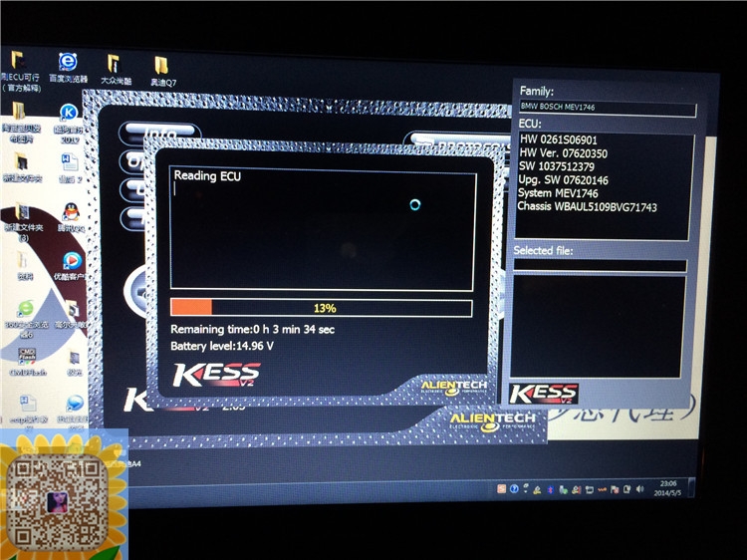The image size is (747, 560).
Task: Open the 新建文件夹 (3) desktop folder
Action: 23,221
